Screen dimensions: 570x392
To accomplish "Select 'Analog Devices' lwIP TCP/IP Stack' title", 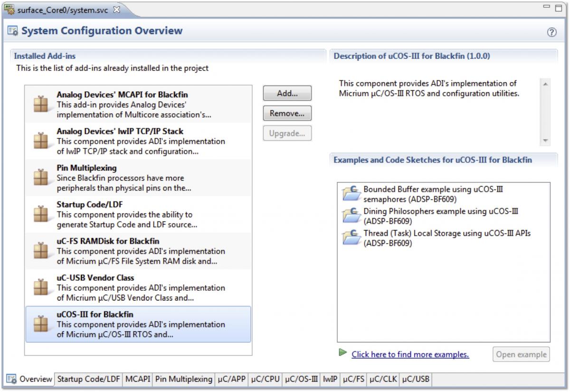I will click(120, 131).
